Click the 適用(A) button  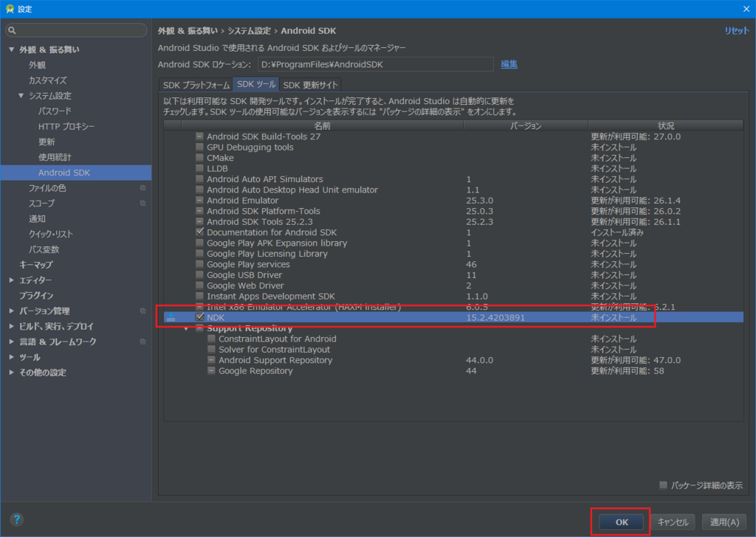725,522
